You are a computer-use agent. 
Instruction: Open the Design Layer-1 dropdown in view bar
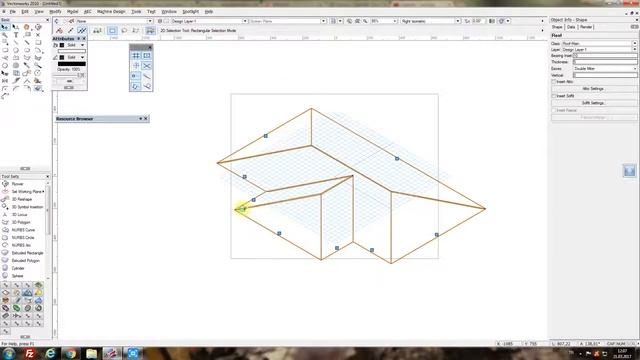[x=209, y=21]
